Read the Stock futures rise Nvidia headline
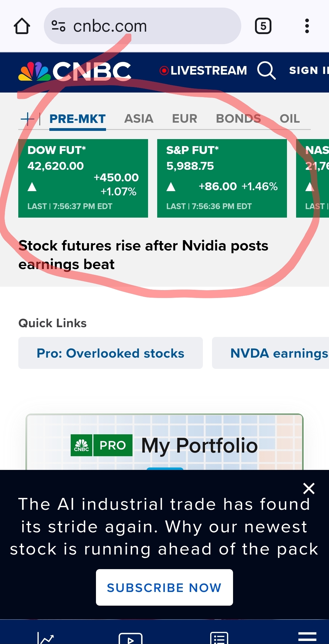The width and height of the screenshot is (329, 644). (143, 255)
